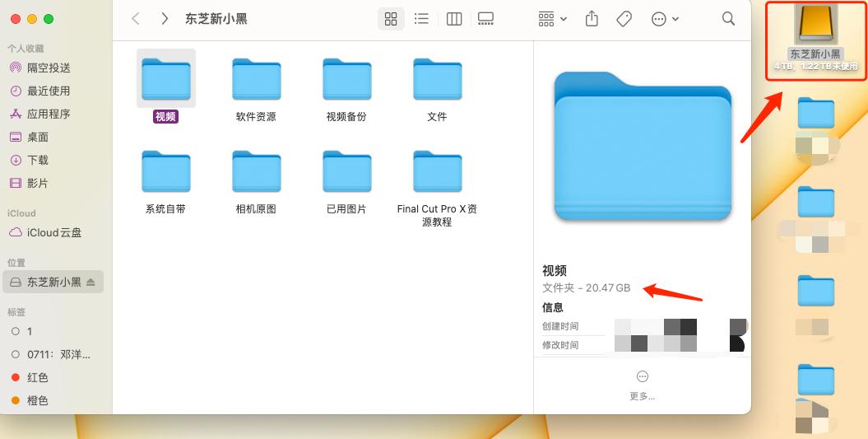Click the 更多... button in the preview pane

pyautogui.click(x=642, y=385)
